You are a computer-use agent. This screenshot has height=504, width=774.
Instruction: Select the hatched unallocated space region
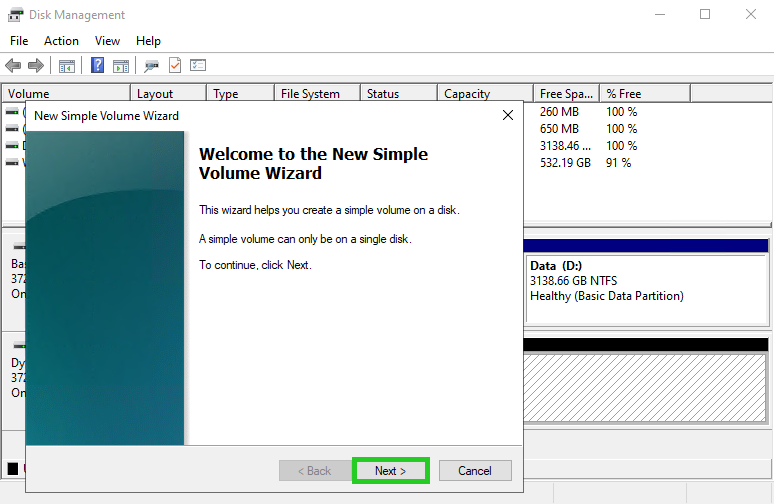tap(645, 388)
